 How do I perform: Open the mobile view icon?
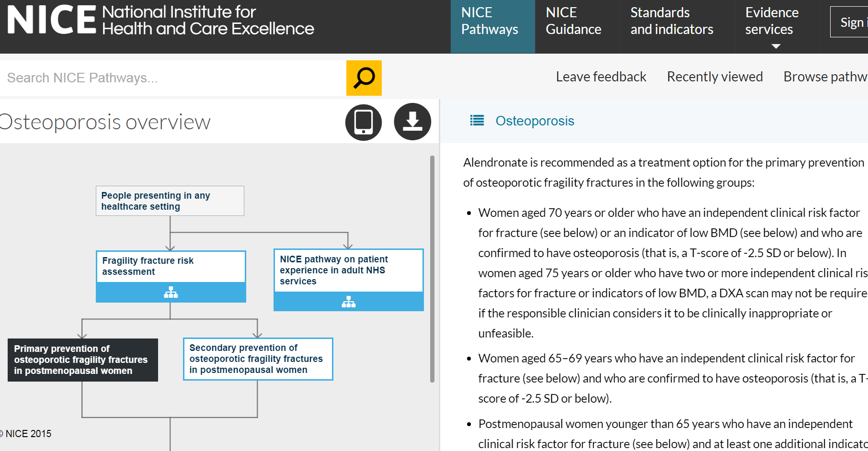click(364, 122)
